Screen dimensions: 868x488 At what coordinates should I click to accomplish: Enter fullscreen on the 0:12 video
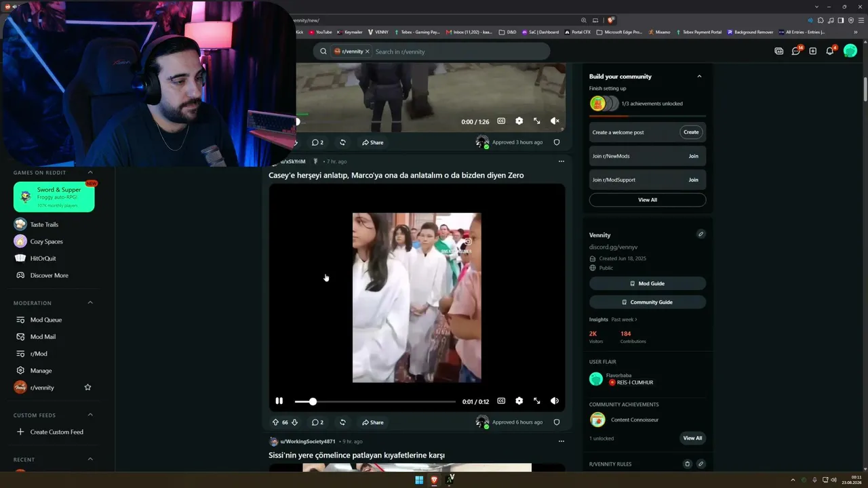(x=537, y=401)
